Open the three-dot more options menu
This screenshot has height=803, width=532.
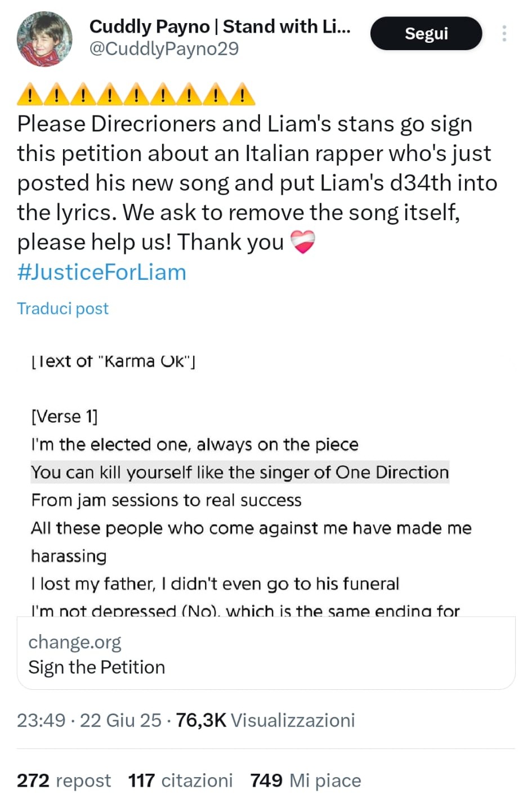point(504,33)
